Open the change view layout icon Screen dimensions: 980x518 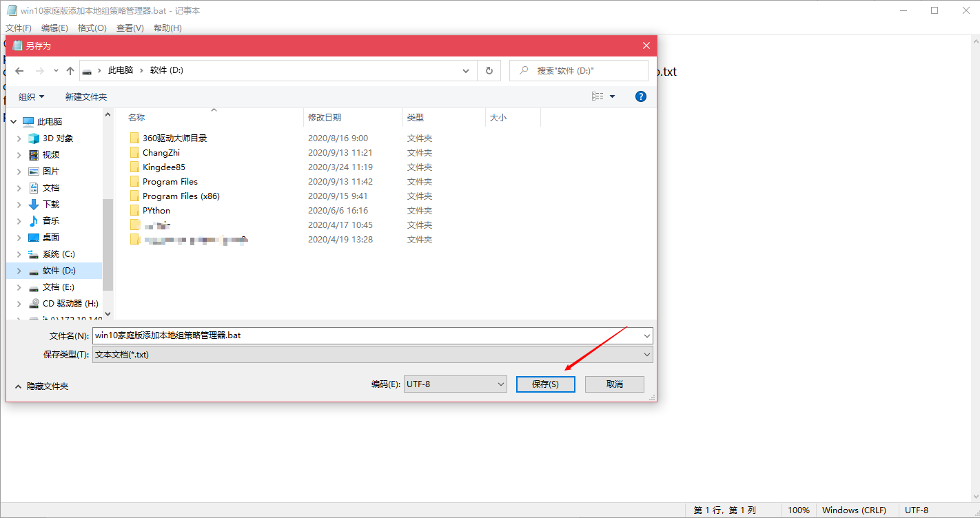597,96
